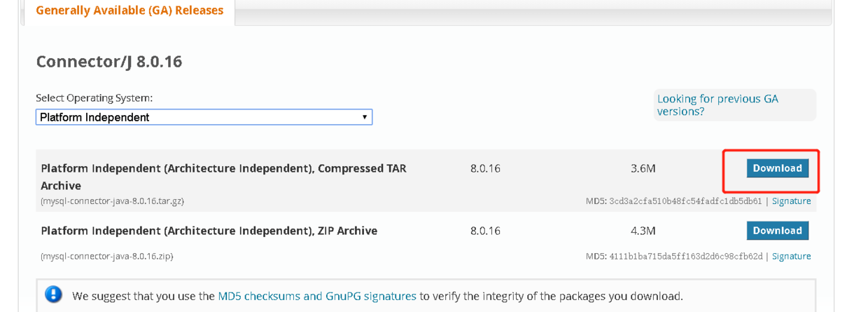Open the Generally Available (GA) Releases tab
The image size is (868, 312).
pyautogui.click(x=129, y=11)
